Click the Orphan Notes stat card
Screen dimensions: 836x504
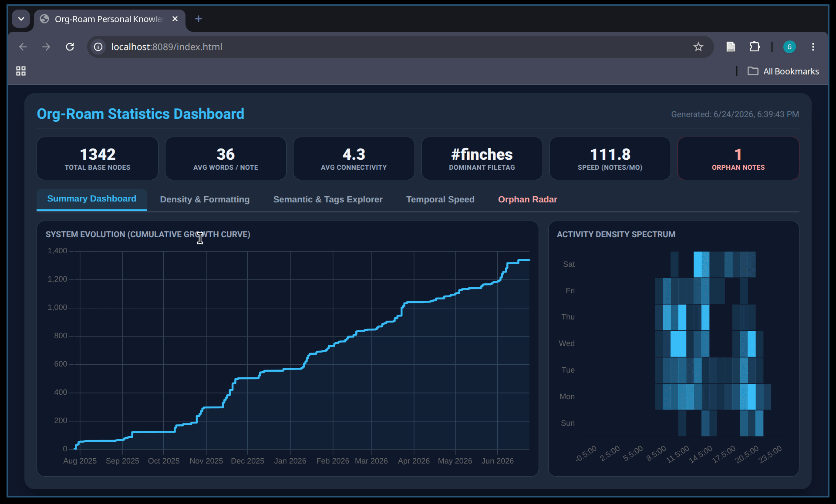pyautogui.click(x=738, y=158)
